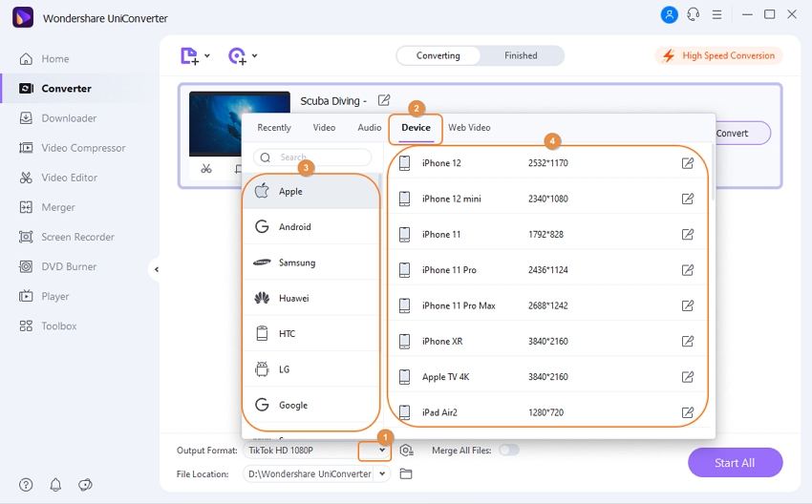Select the Video format tab
The height and width of the screenshot is (504, 812).
coord(324,128)
